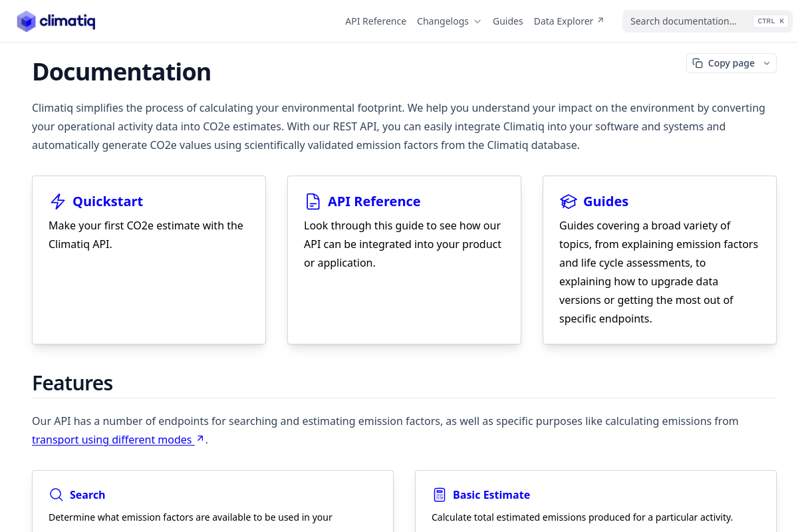This screenshot has width=798, height=532.
Task: Click the Documentation page heading
Action: click(122, 72)
